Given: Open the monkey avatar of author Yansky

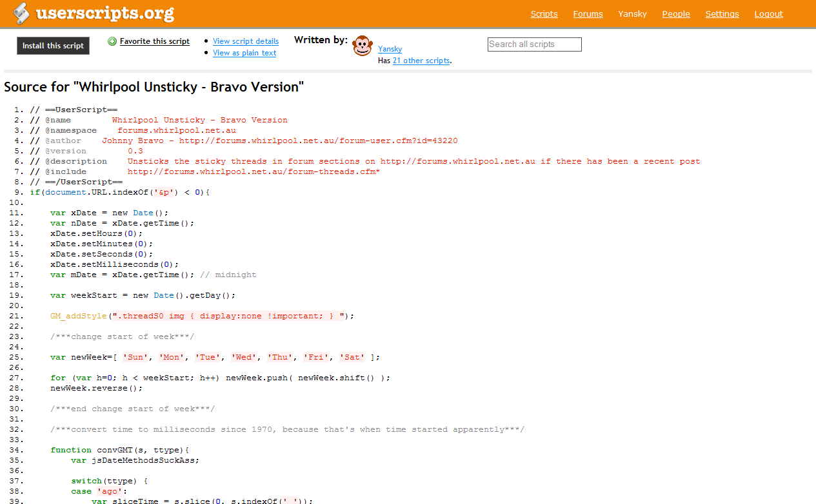Looking at the screenshot, I should [363, 46].
